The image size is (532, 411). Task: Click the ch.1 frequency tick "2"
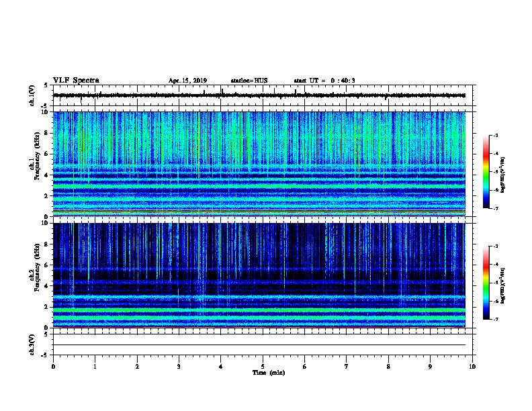(47, 196)
